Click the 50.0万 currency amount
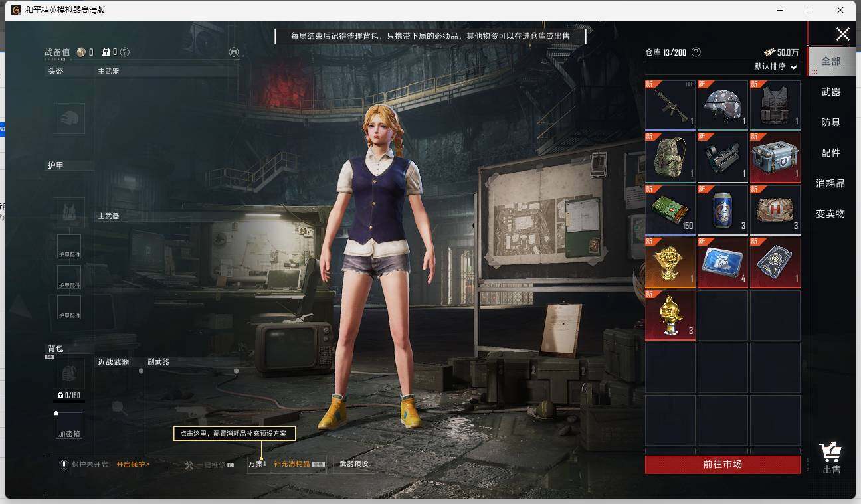 tap(788, 52)
